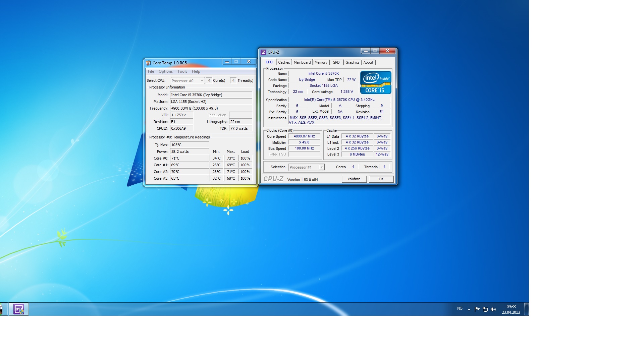The image size is (644, 362).
Task: Click the Code Name Ivy Bridge value
Action: (307, 80)
